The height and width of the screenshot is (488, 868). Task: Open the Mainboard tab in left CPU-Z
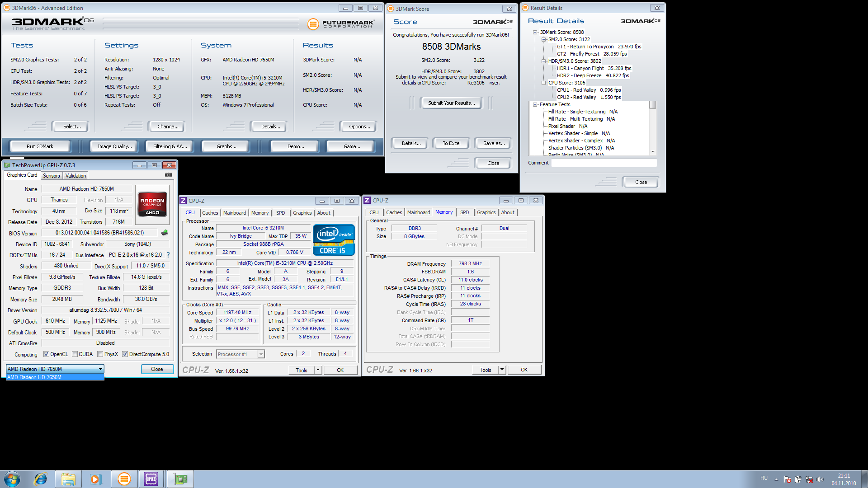[235, 213]
